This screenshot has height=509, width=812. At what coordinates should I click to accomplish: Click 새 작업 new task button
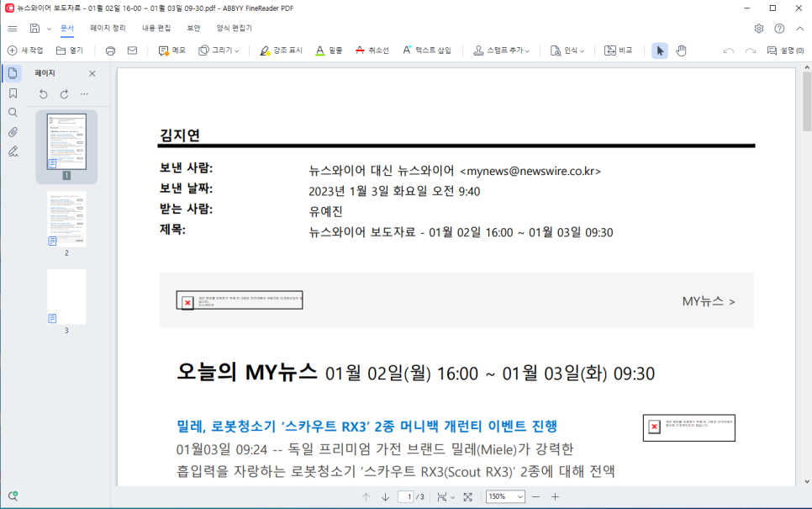point(25,50)
